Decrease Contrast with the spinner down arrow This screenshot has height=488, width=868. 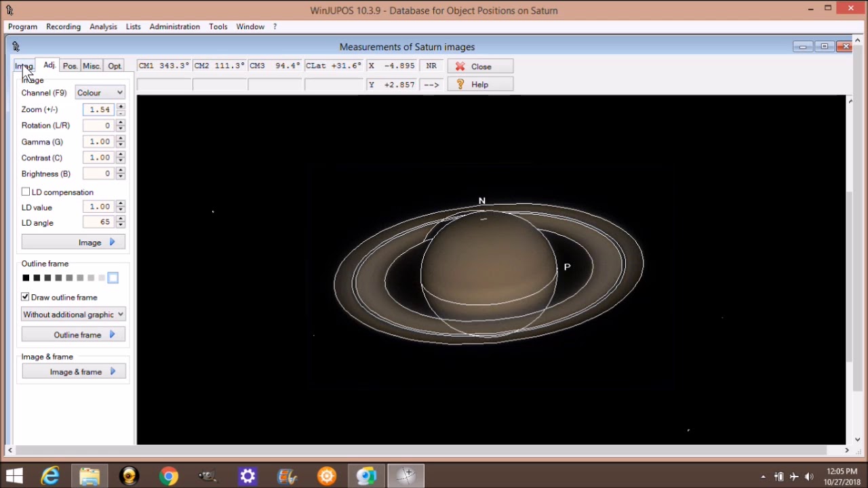click(x=121, y=161)
